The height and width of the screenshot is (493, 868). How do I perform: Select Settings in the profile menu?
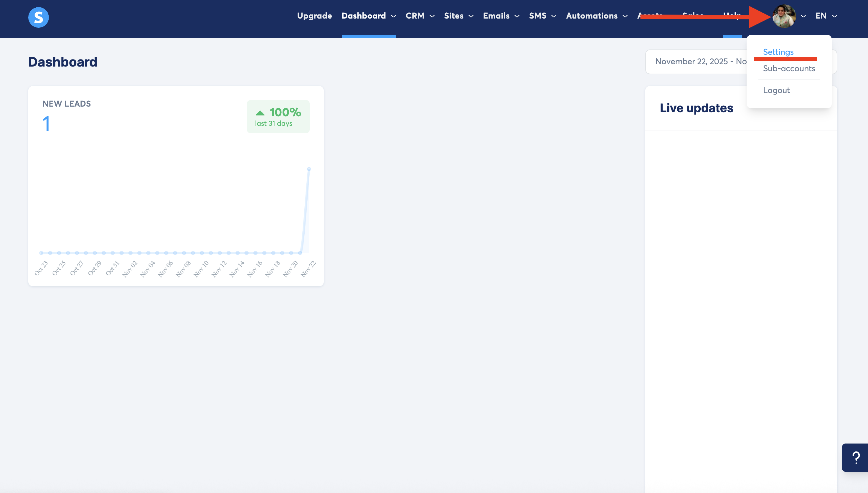click(778, 52)
